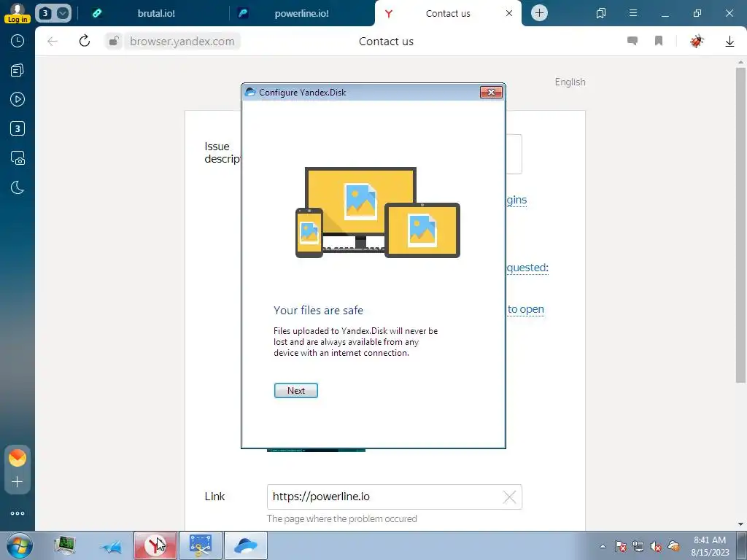
Task: Open the browser hamburger menu
Action: point(633,13)
